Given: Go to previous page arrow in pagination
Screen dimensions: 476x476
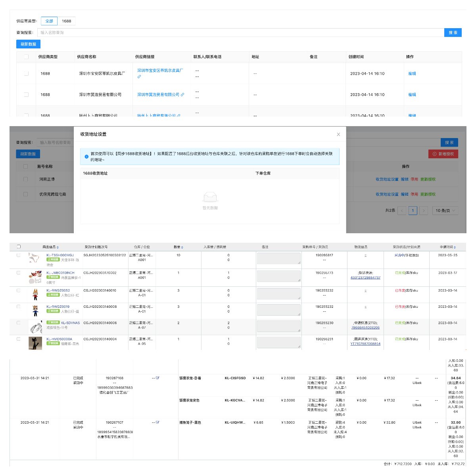Looking at the screenshot, I should click(x=402, y=211).
